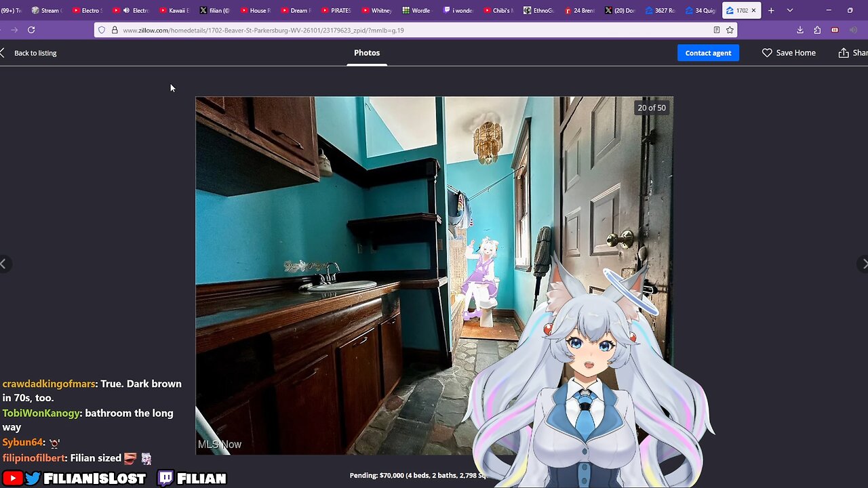This screenshot has width=868, height=488.
Task: Click Back to listing link
Action: [35, 53]
